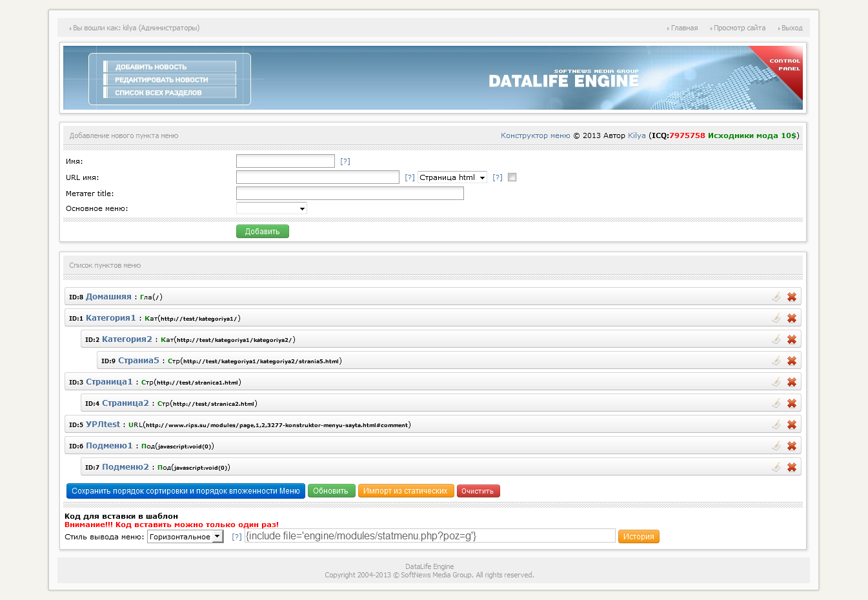The height and width of the screenshot is (600, 868).
Task: Open the Горизонтальное style dropdown
Action: (185, 537)
